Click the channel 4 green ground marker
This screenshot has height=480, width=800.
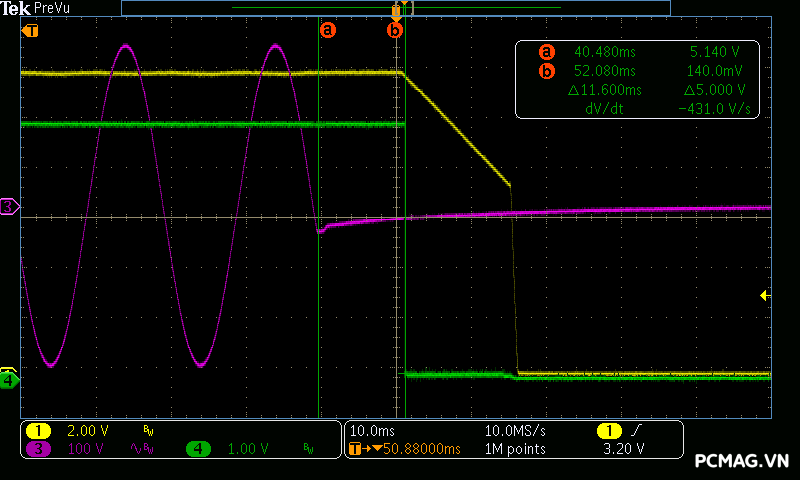tap(9, 380)
